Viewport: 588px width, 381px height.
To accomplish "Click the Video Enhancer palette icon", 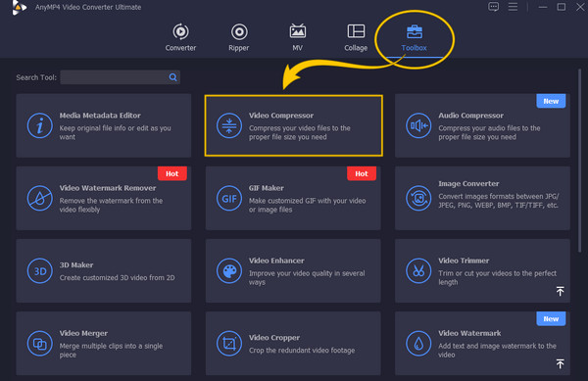I will point(229,271).
